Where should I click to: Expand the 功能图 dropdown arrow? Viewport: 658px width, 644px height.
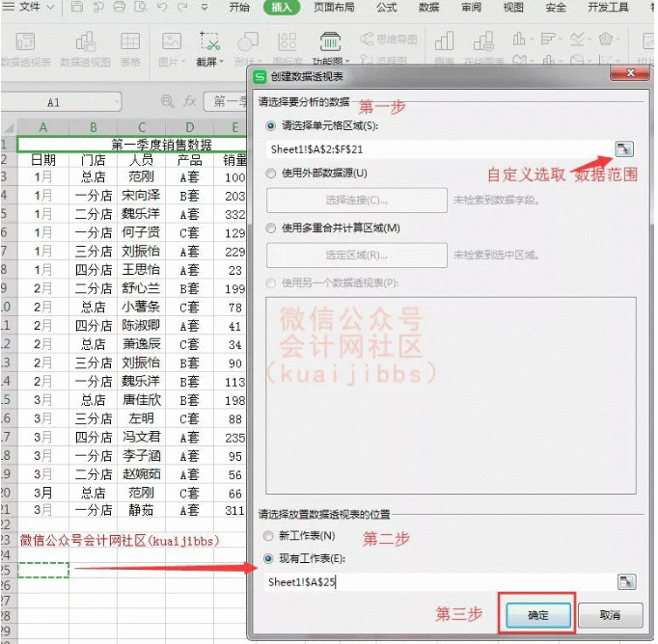pyautogui.click(x=347, y=62)
